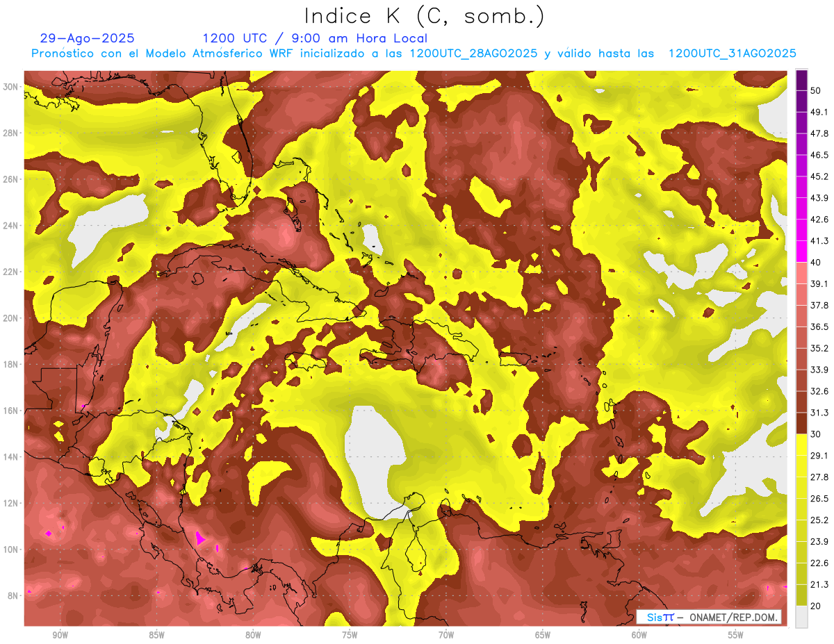Click the grey swatch below legend value 20

[802, 617]
